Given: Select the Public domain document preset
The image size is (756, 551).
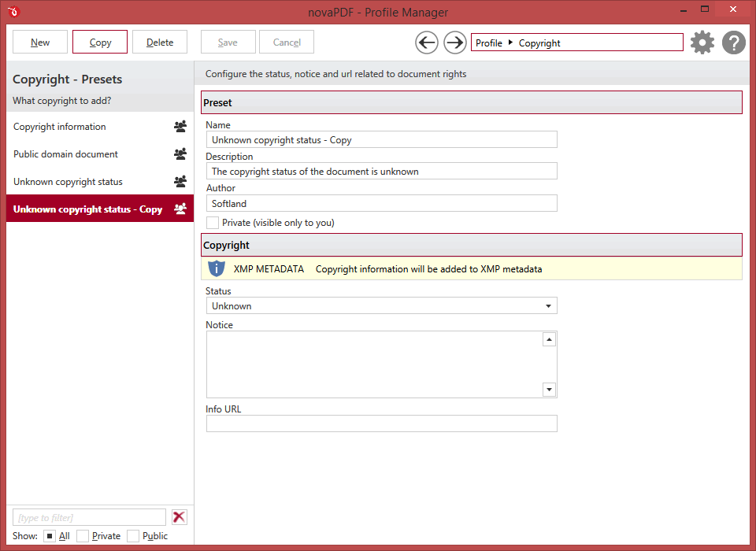Looking at the screenshot, I should click(100, 153).
